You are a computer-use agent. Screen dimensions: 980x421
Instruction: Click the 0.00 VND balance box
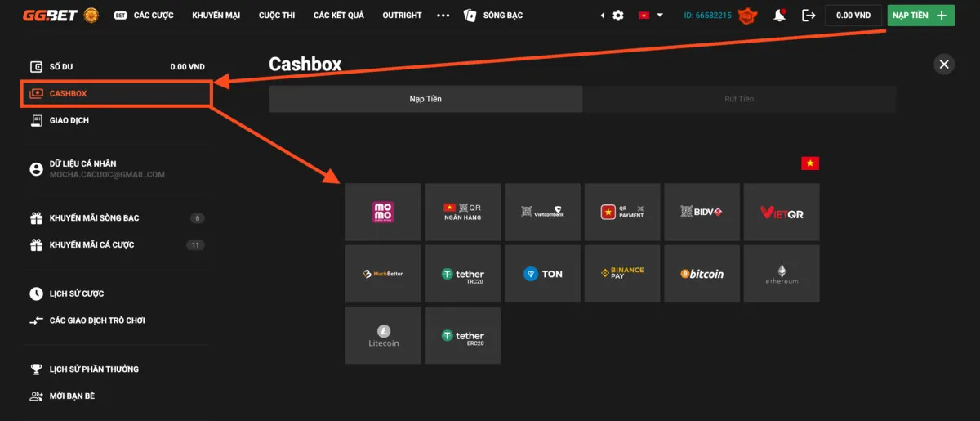point(853,16)
